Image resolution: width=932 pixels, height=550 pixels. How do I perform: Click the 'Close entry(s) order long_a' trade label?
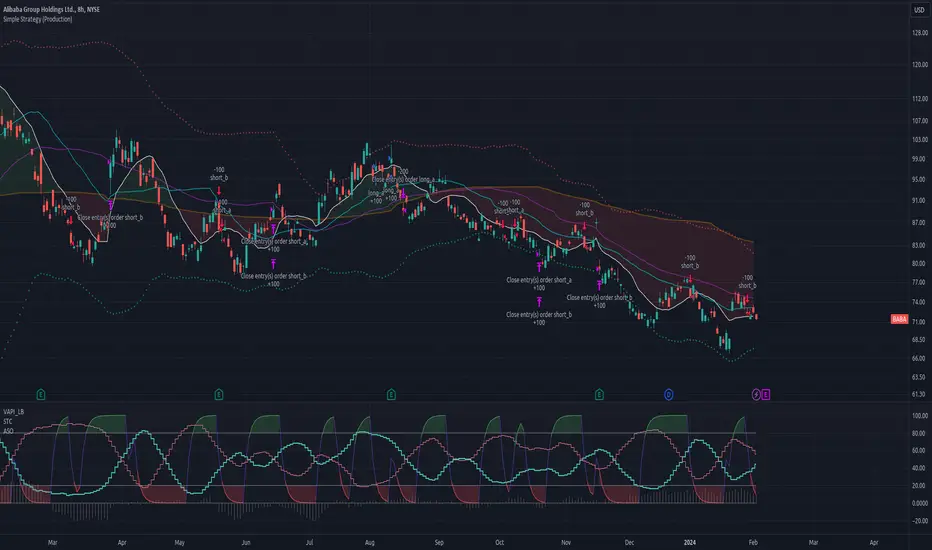pos(404,179)
